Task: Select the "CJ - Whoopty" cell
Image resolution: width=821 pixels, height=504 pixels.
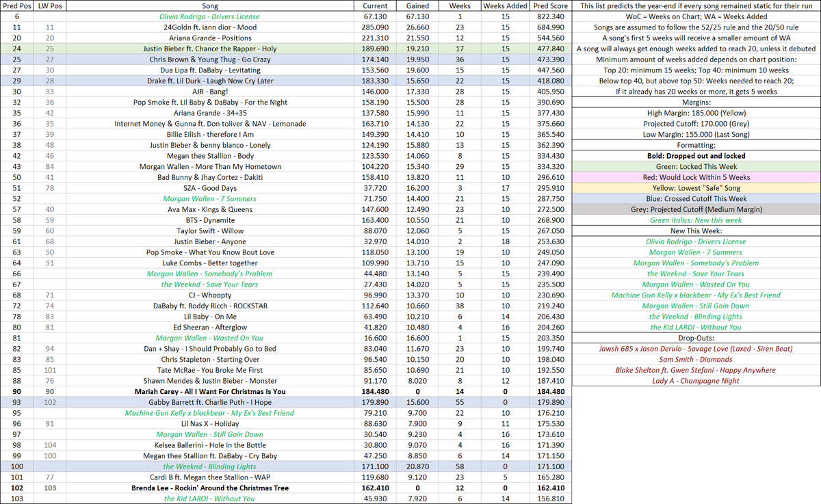Action: (x=211, y=295)
